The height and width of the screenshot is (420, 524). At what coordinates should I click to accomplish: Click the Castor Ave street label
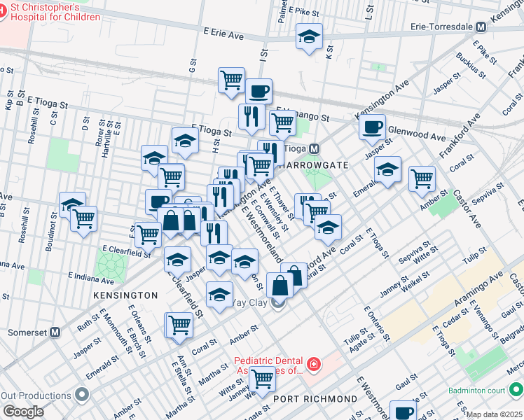[467, 209]
